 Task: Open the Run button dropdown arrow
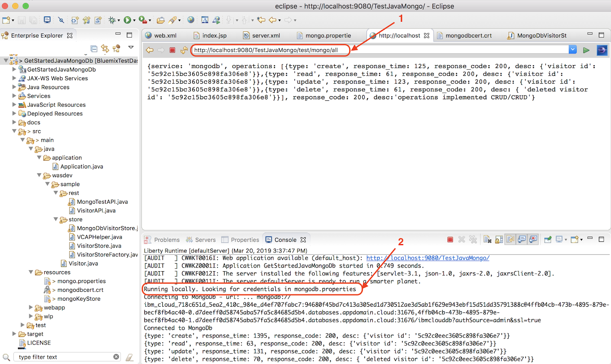coord(134,21)
